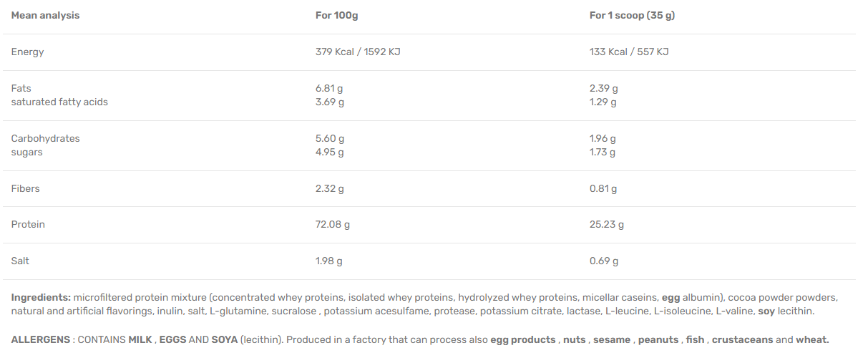Click the 5.60 g carbohydrates value

pyautogui.click(x=330, y=139)
